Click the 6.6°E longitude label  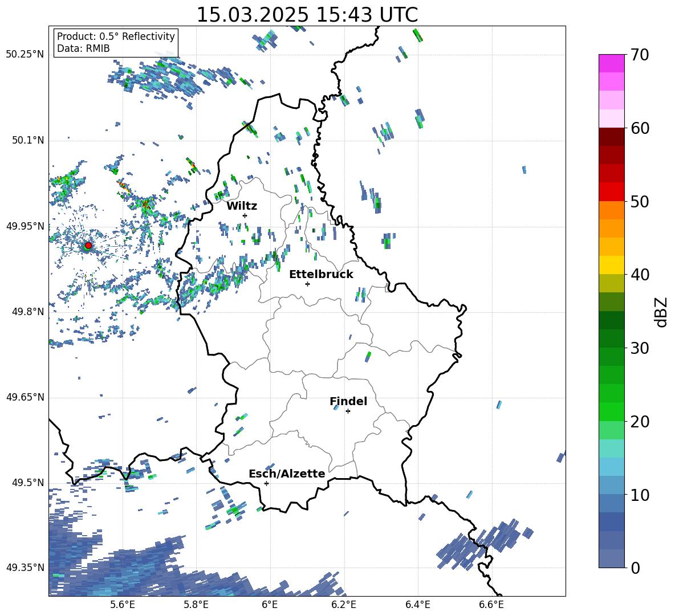pos(491,605)
